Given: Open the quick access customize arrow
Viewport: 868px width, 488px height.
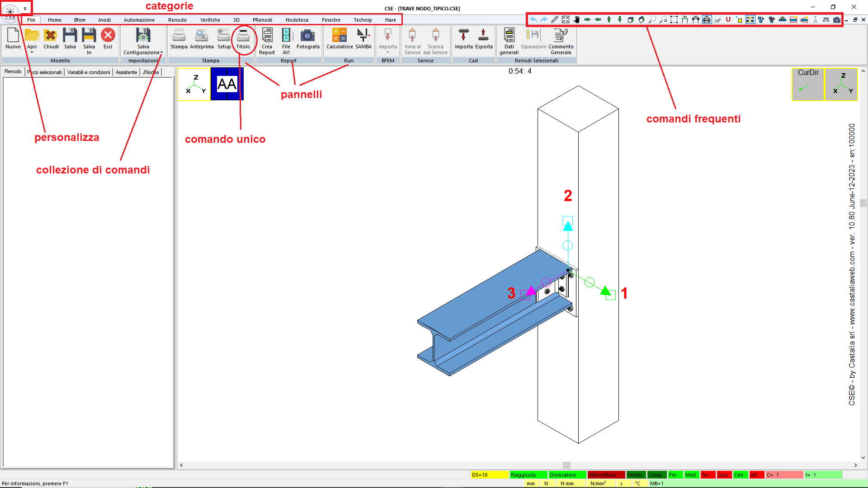Looking at the screenshot, I should pos(25,9).
